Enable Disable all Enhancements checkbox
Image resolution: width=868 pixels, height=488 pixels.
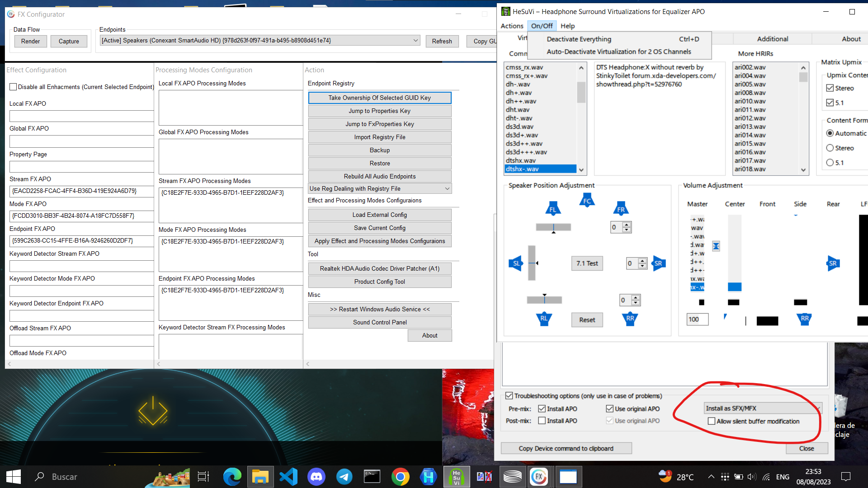point(13,87)
